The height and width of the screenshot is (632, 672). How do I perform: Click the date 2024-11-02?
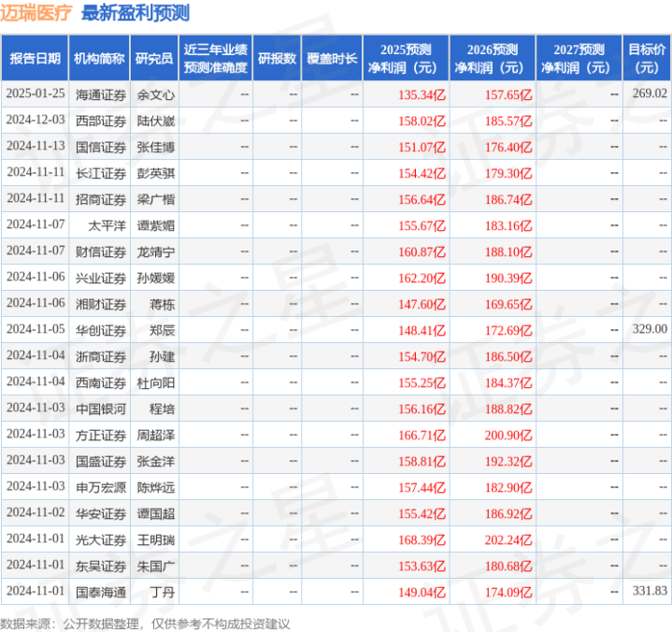click(36, 512)
